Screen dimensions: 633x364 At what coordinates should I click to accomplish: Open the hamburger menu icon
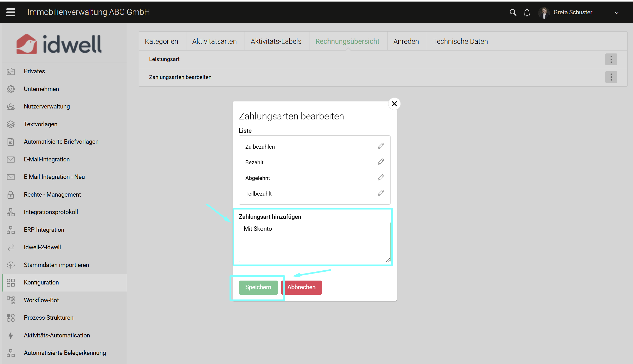pos(11,12)
